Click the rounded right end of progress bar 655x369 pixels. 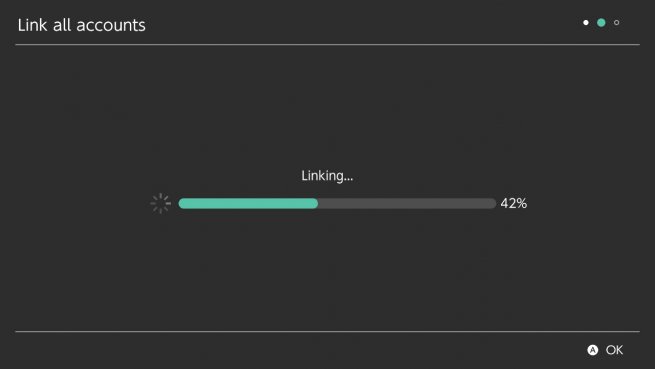tap(492, 204)
